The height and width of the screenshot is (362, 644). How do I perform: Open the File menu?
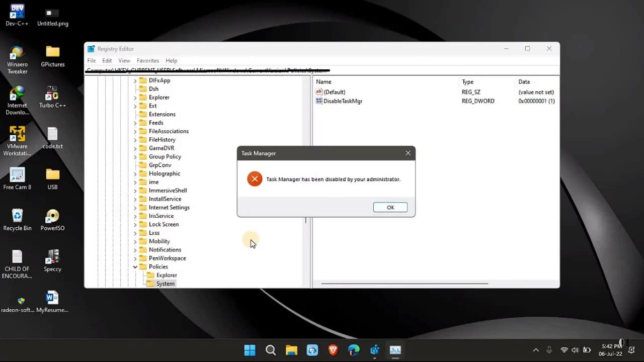pos(92,60)
